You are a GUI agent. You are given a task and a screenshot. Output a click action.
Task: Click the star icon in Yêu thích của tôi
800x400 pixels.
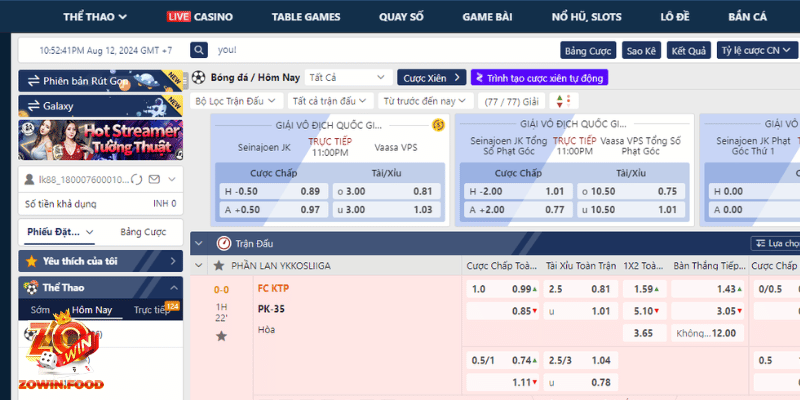pyautogui.click(x=31, y=261)
